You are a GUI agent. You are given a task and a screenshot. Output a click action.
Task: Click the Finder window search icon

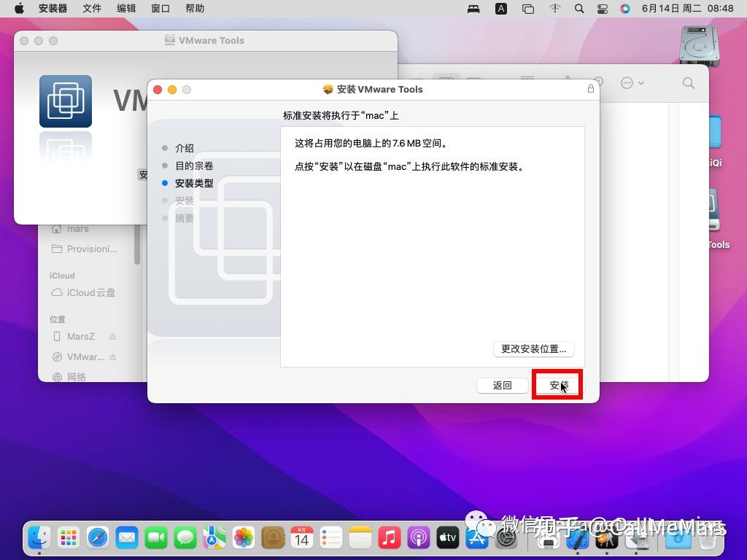(x=688, y=83)
